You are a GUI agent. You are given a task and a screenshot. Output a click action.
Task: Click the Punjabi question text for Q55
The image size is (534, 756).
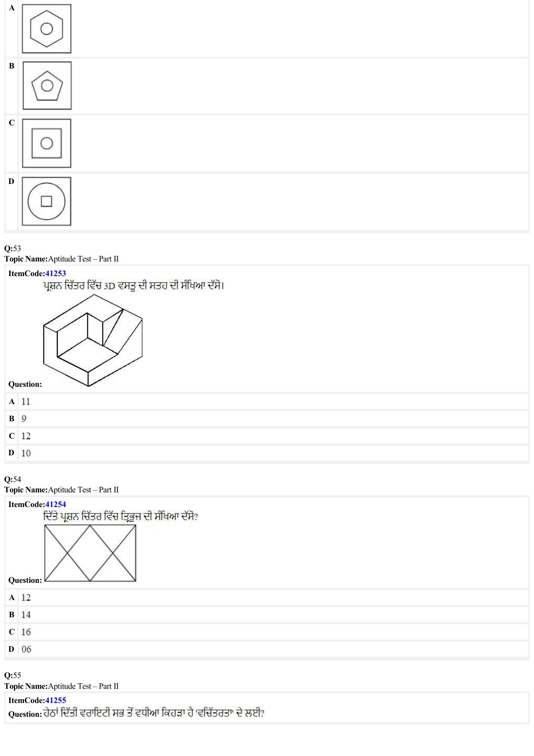(x=153, y=713)
